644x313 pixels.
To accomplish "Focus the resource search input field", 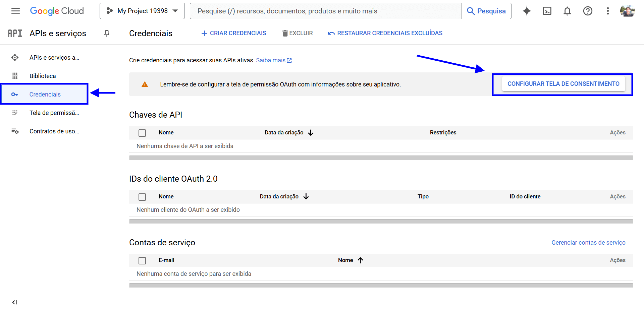I will [326, 11].
